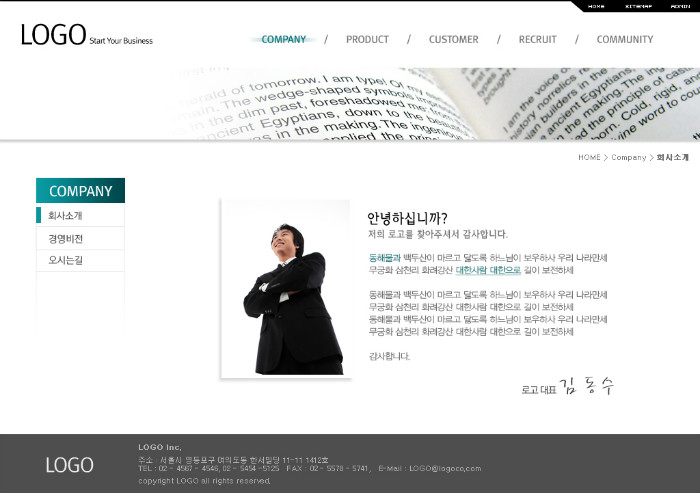Open the CUSTOMER navigation menu
The width and height of the screenshot is (700, 493).
(x=454, y=39)
